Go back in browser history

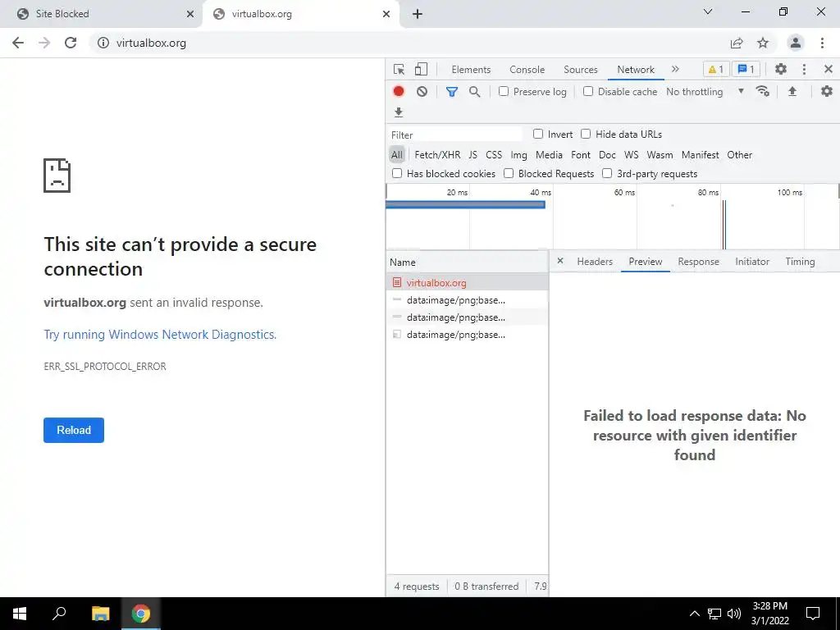click(x=18, y=43)
